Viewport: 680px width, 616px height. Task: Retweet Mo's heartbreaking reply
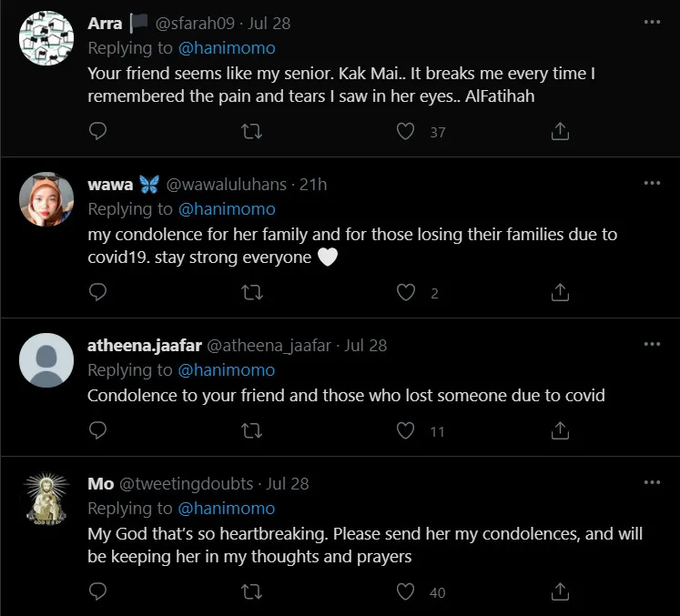click(252, 591)
